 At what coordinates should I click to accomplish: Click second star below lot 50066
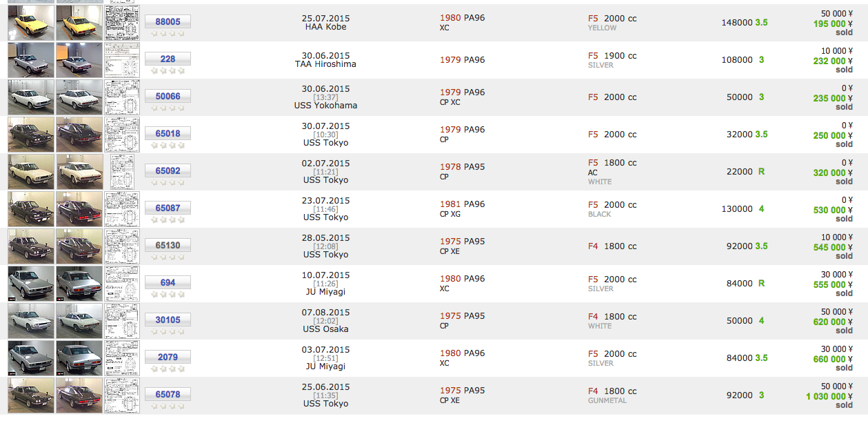click(163, 108)
